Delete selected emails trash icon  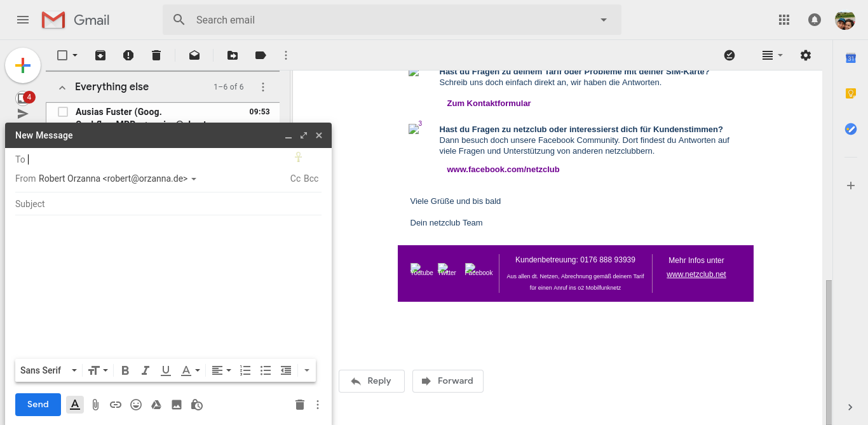coord(156,55)
